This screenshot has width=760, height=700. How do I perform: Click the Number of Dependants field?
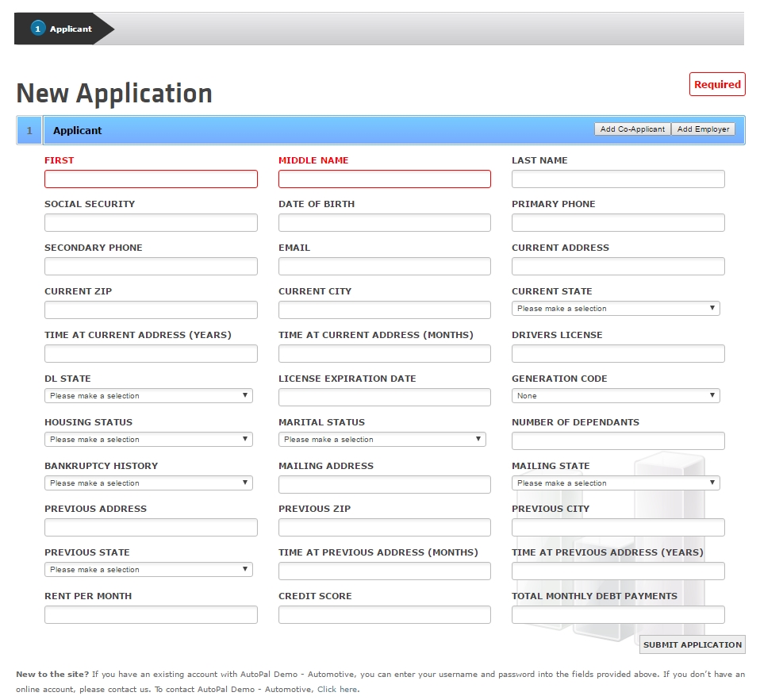(x=618, y=440)
